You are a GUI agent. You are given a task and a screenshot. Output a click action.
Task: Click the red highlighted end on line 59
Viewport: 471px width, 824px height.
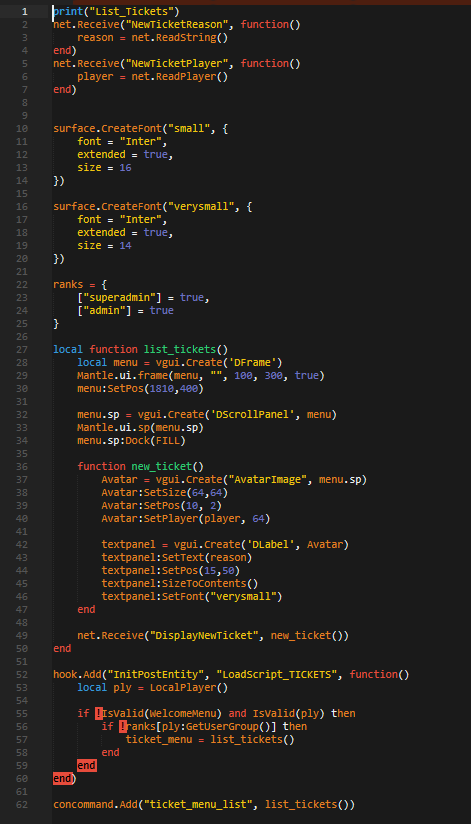(x=86, y=765)
